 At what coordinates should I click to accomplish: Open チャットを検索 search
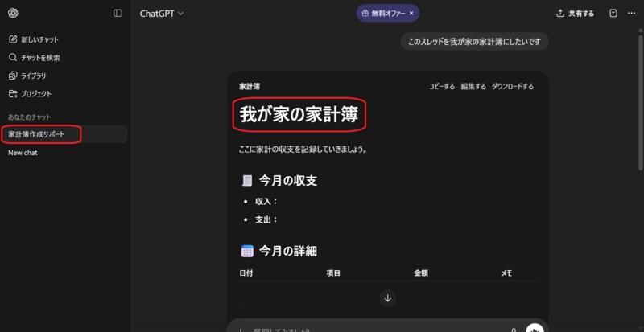(x=34, y=58)
